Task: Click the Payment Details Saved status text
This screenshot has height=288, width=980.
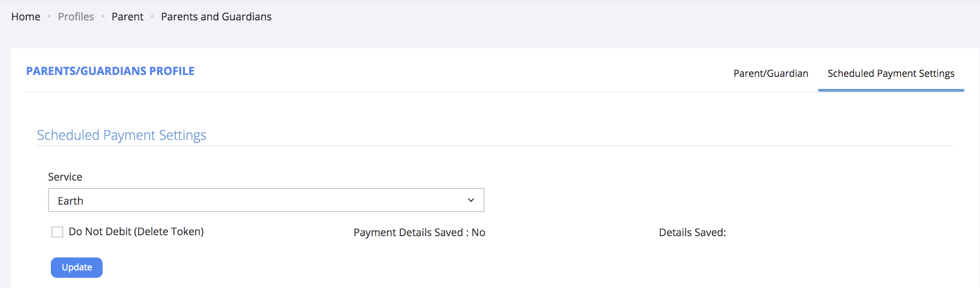Action: 419,232
